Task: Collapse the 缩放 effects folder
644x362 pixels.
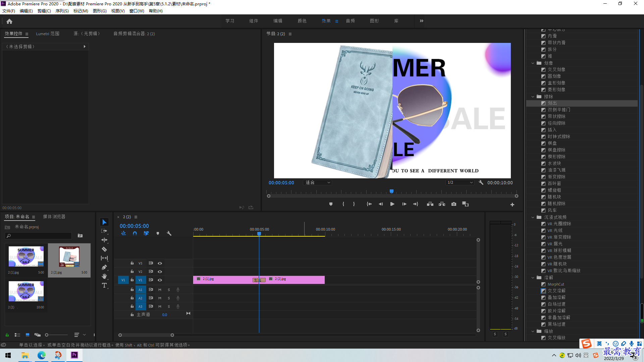Action: click(533, 331)
